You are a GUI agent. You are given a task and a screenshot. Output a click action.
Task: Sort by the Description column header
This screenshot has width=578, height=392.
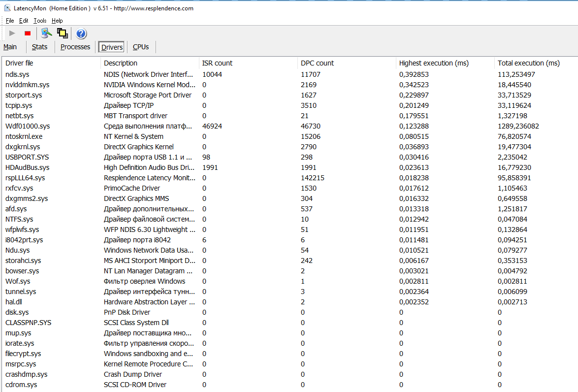pyautogui.click(x=149, y=63)
